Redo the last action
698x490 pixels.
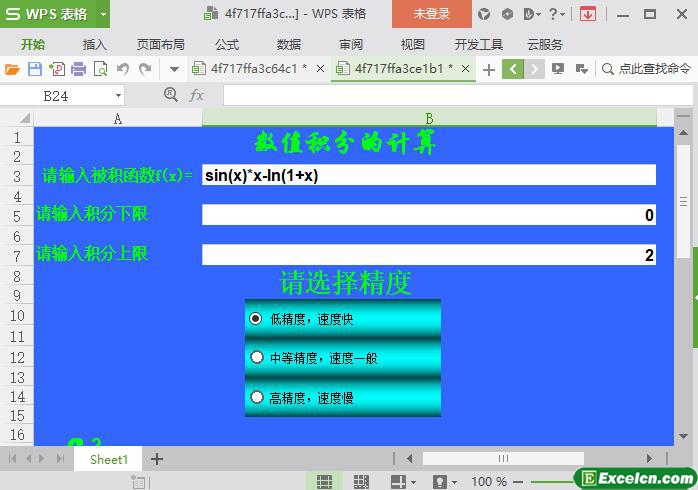tap(145, 69)
